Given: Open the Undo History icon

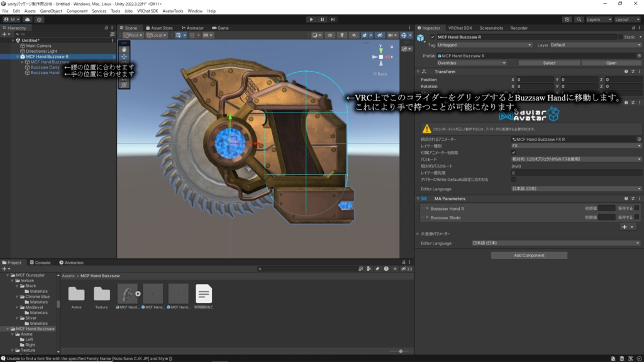Looking at the screenshot, I should tap(567, 19).
